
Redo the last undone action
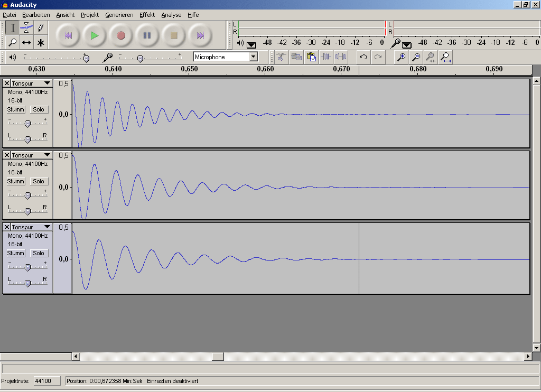coord(378,57)
